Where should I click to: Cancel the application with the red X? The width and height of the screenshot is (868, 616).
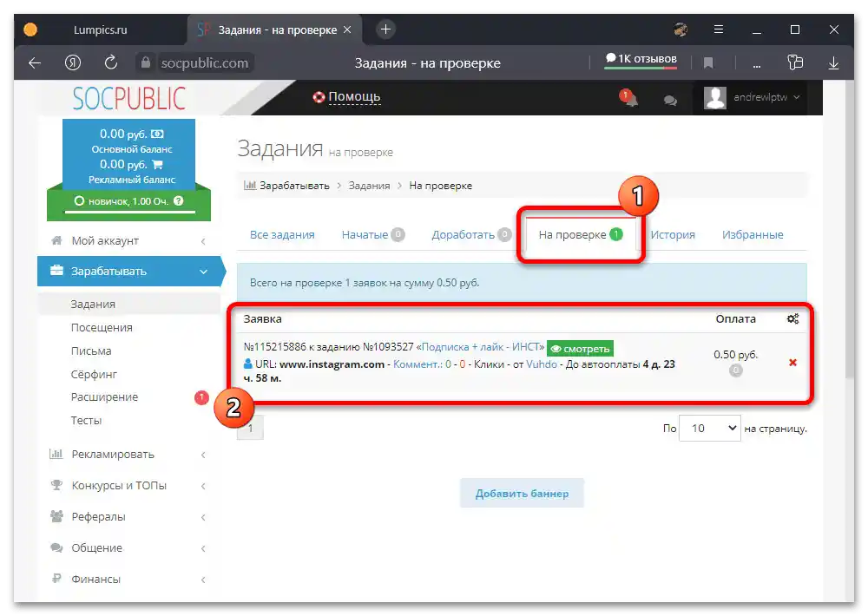pos(792,363)
